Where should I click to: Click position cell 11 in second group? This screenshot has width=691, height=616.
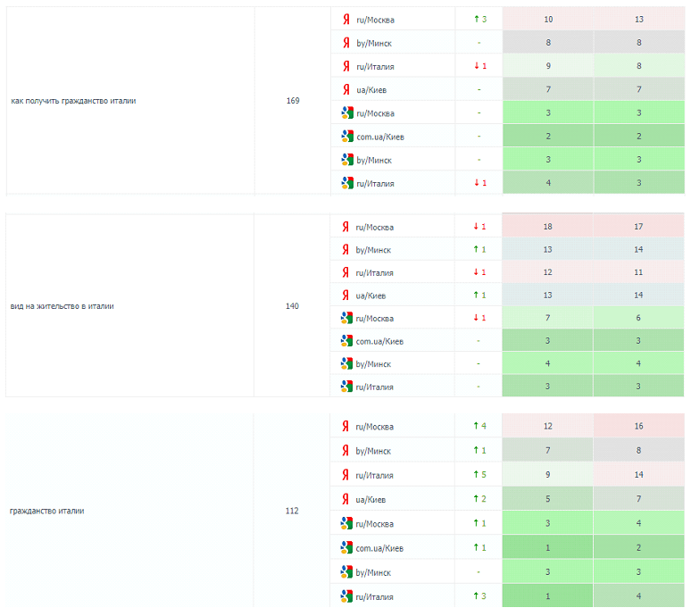click(x=638, y=272)
